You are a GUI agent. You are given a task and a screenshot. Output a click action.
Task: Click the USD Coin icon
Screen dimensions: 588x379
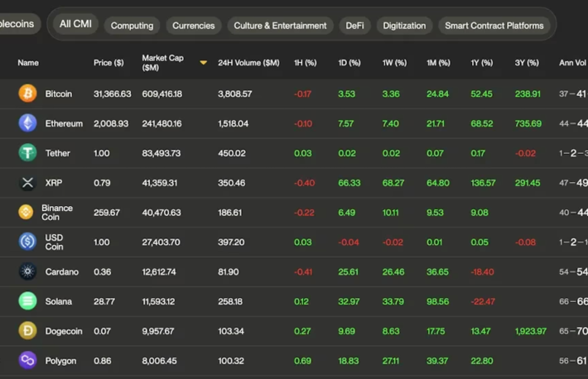28,242
